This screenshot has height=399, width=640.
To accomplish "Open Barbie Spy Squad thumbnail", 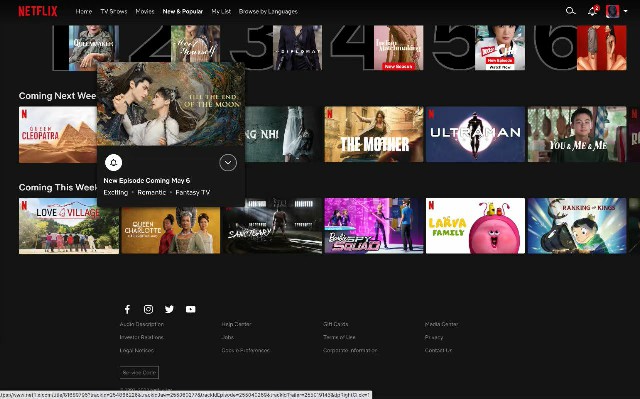I will click(374, 226).
